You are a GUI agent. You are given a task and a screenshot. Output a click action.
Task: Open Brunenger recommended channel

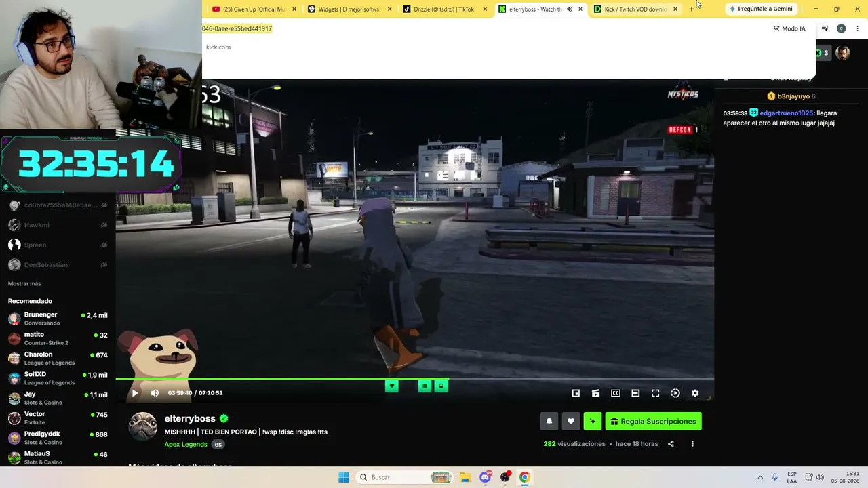pyautogui.click(x=58, y=319)
